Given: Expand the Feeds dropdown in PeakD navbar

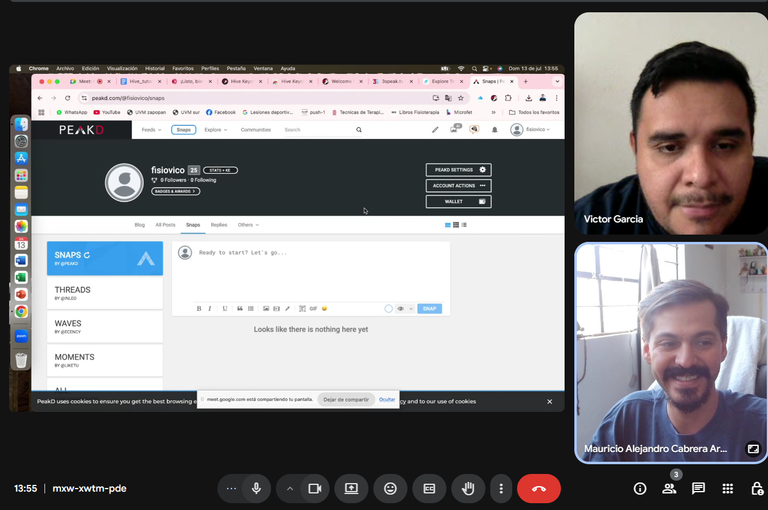Looking at the screenshot, I should click(151, 130).
